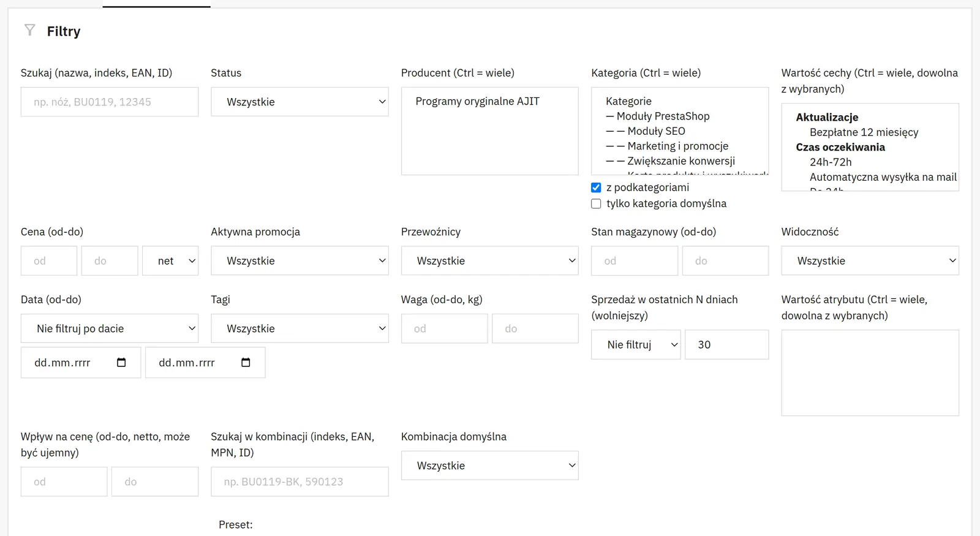Select 'Automatyczna wysyłka na mail' value
The width and height of the screenshot is (980, 536).
point(883,177)
